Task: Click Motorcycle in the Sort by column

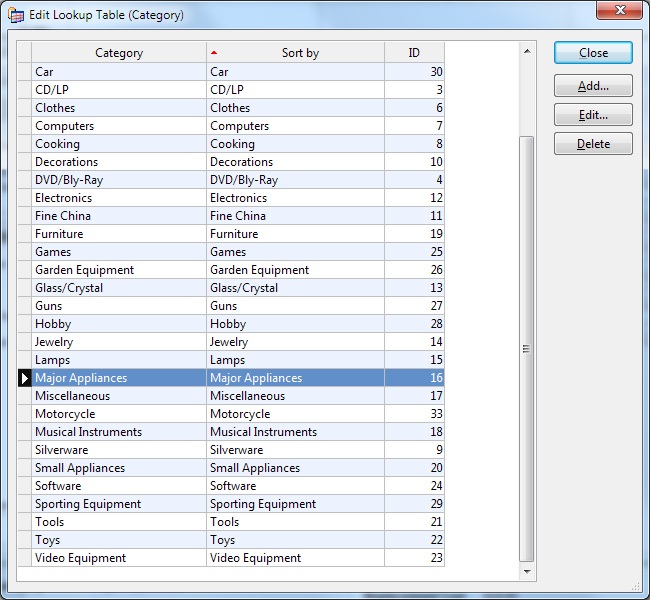Action: pos(295,414)
